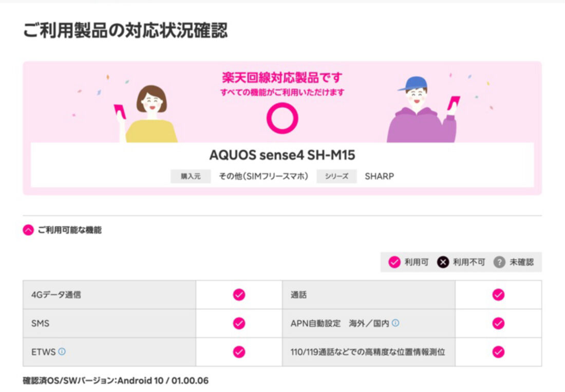This screenshot has width=565, height=392.
Task: Click the 4Gデータ通信 table cell
Action: [x=109, y=295]
